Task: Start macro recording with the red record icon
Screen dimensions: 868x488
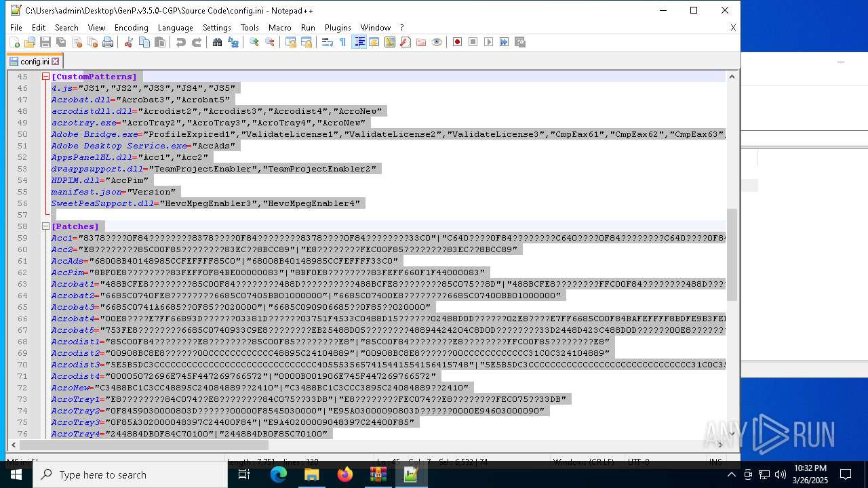Action: [457, 42]
